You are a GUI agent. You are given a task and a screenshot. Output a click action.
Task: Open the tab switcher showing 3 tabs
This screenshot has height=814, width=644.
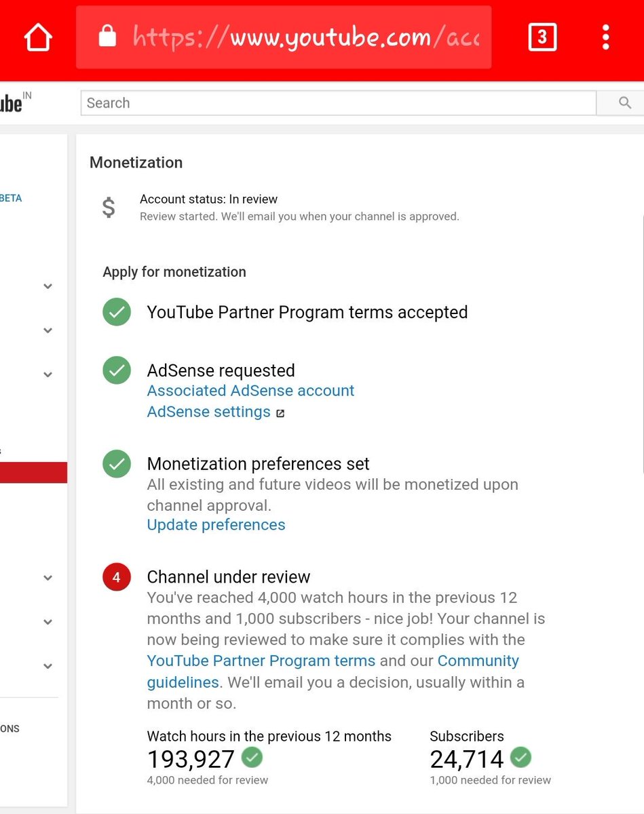(542, 37)
